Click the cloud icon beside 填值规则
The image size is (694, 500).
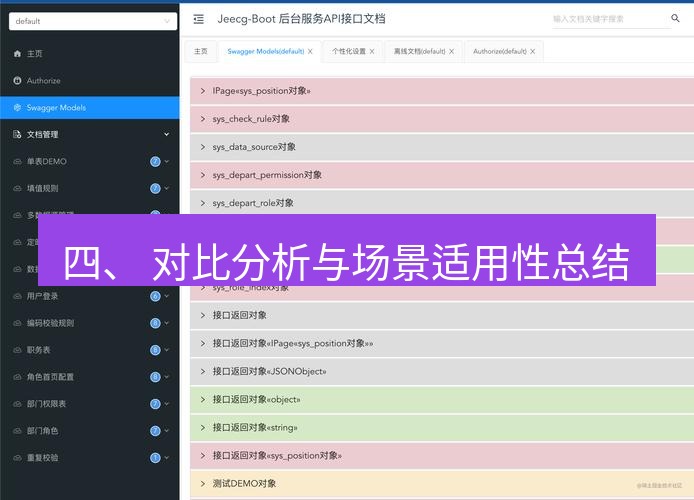pos(17,188)
